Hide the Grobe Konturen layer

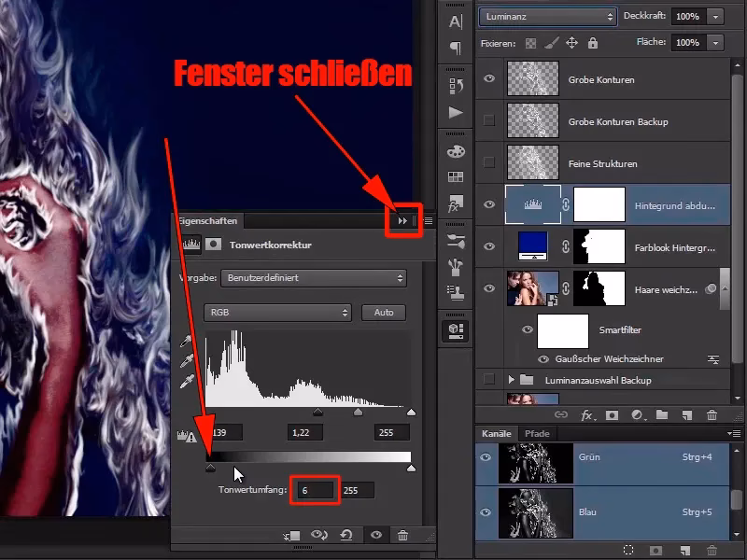[x=489, y=80]
